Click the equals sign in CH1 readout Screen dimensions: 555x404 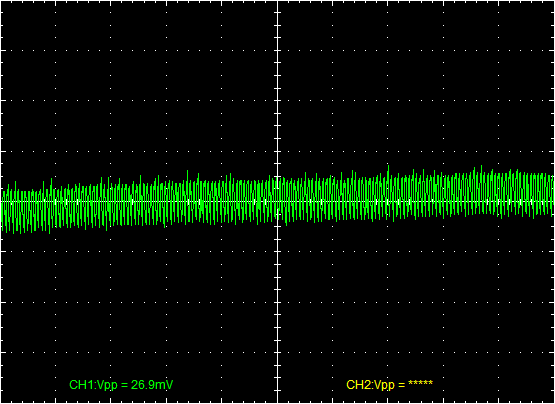pyautogui.click(x=124, y=385)
